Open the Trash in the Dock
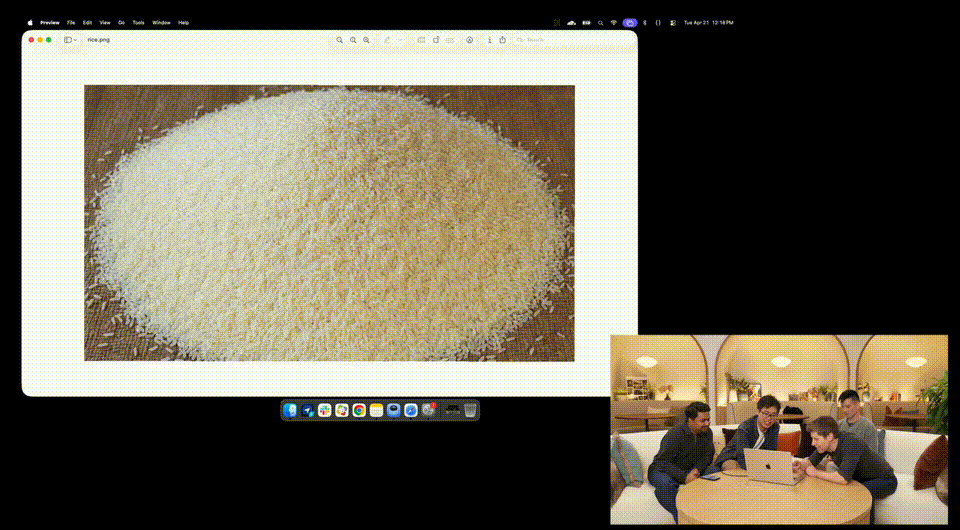The image size is (960, 530). (x=470, y=410)
